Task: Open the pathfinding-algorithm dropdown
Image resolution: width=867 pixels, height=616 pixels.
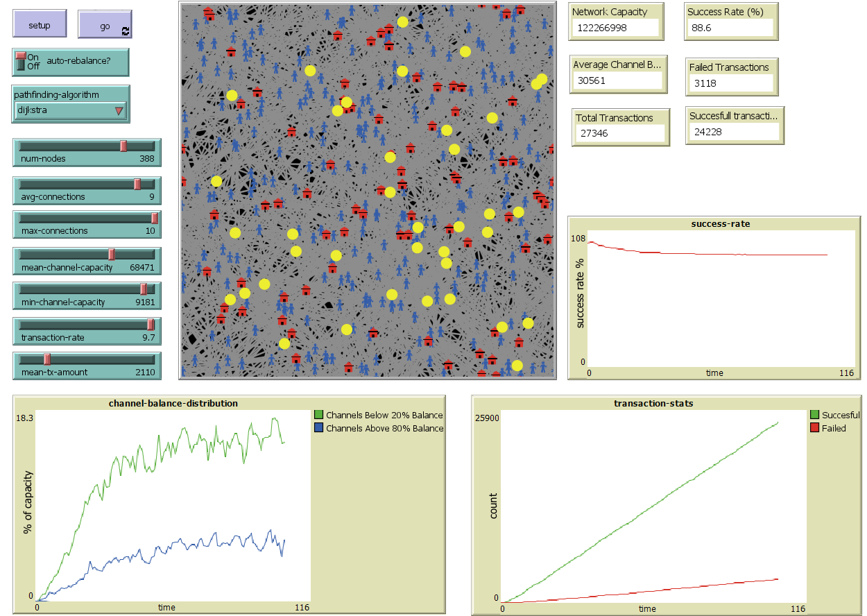Action: [70, 110]
